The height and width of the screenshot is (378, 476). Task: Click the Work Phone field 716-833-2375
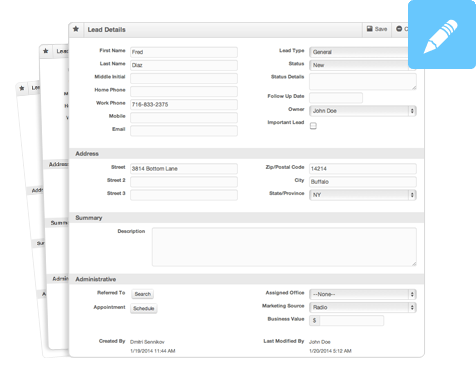(x=184, y=104)
